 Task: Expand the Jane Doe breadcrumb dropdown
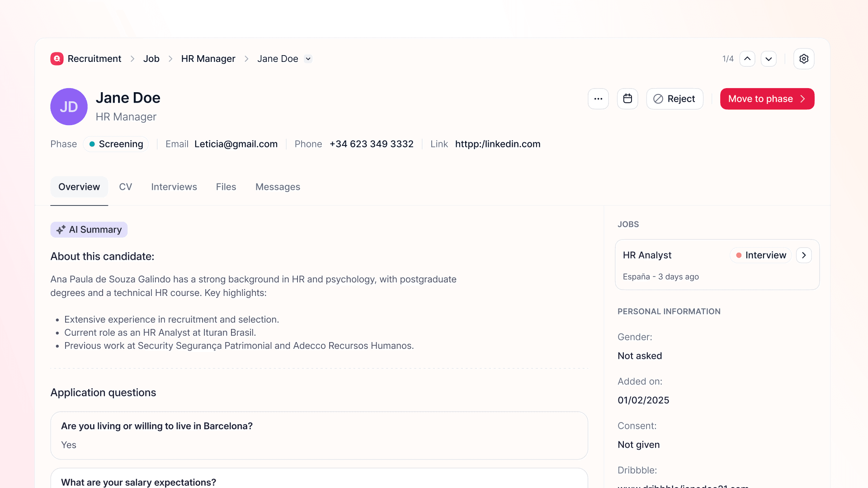tap(308, 59)
